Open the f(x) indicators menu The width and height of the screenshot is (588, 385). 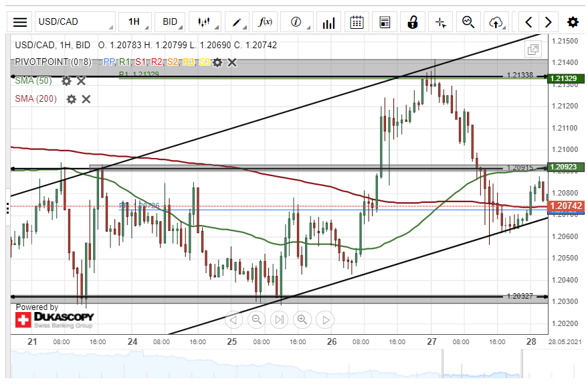[x=266, y=22]
